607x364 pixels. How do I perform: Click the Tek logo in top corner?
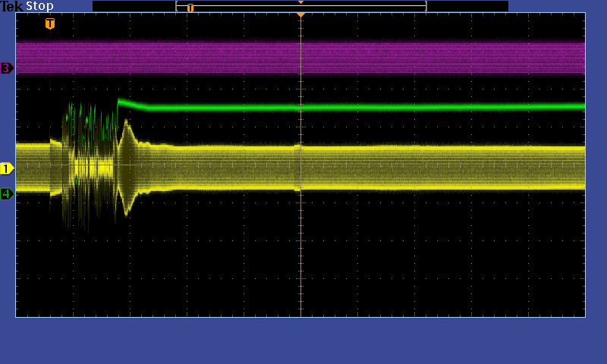tap(12, 6)
